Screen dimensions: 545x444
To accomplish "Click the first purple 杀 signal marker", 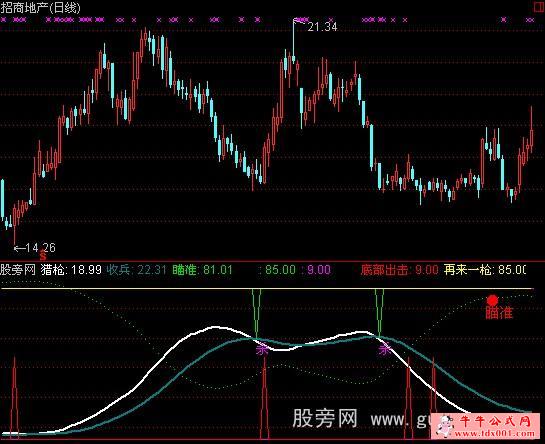I will [262, 349].
